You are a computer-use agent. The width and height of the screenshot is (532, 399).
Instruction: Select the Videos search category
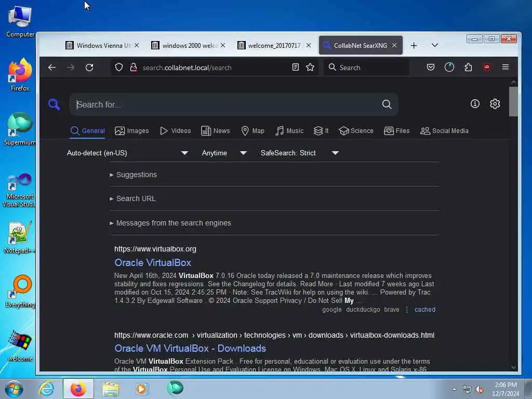click(176, 130)
